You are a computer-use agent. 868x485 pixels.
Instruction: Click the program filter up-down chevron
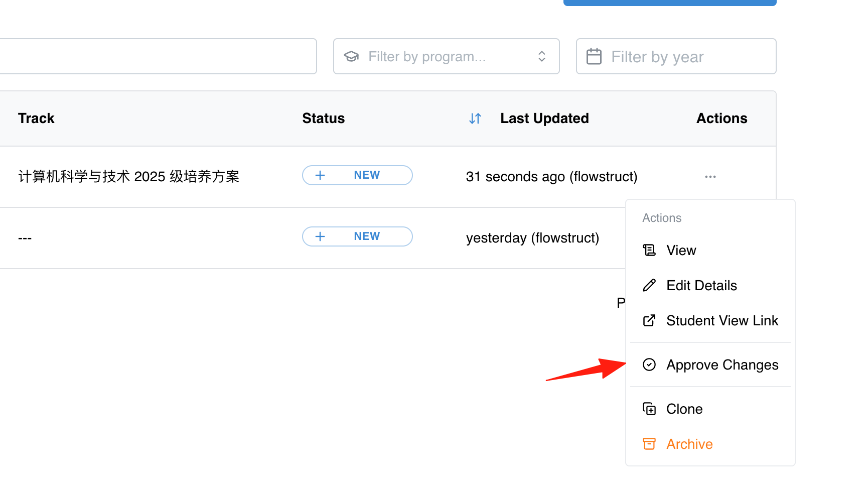[x=542, y=56]
